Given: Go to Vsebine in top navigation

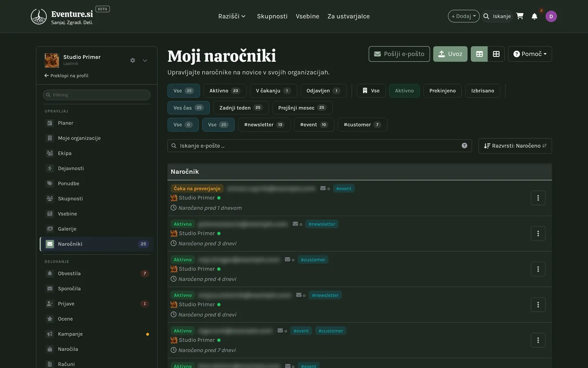Looking at the screenshot, I should [307, 16].
